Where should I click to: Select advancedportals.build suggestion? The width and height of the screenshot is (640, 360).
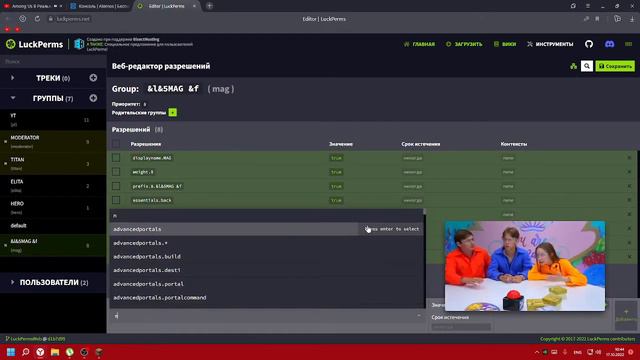pos(267,256)
